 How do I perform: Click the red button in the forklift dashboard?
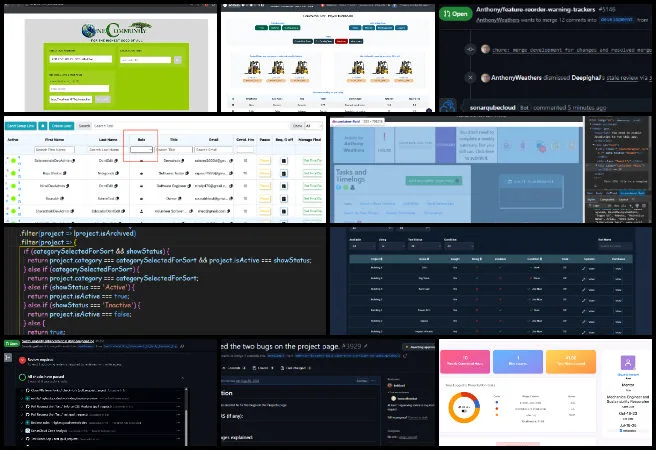click(x=341, y=41)
